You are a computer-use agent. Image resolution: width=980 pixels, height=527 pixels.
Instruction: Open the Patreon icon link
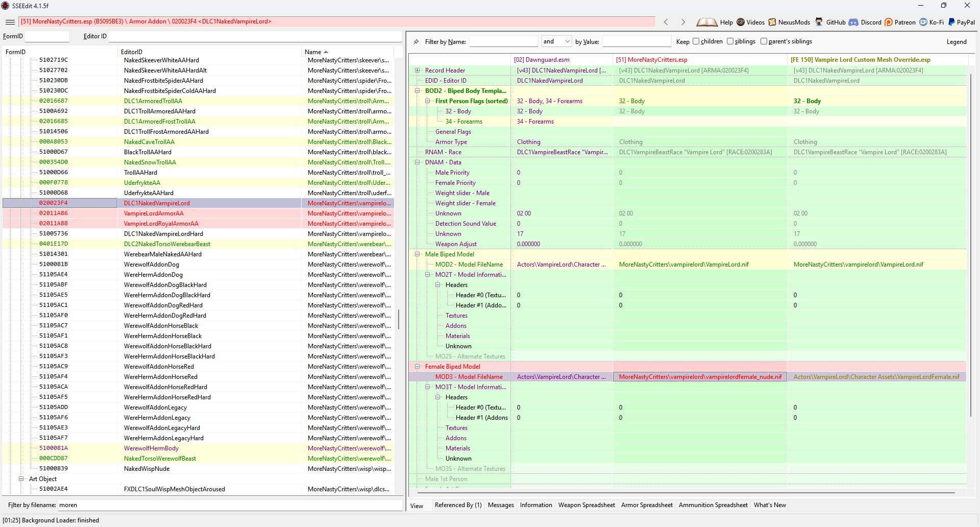coord(889,22)
